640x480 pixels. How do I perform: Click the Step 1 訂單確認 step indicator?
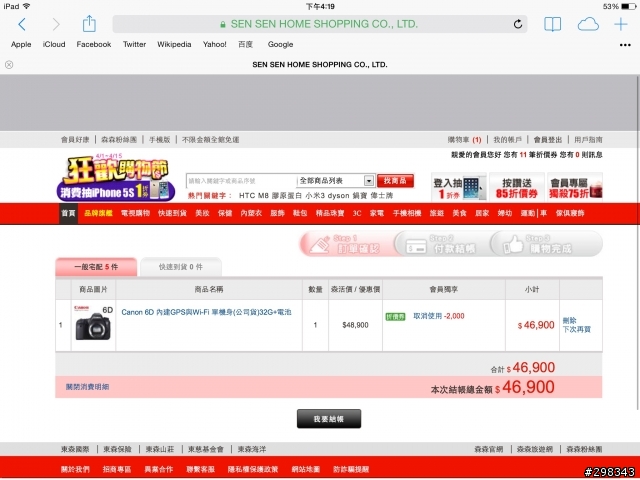[x=347, y=244]
